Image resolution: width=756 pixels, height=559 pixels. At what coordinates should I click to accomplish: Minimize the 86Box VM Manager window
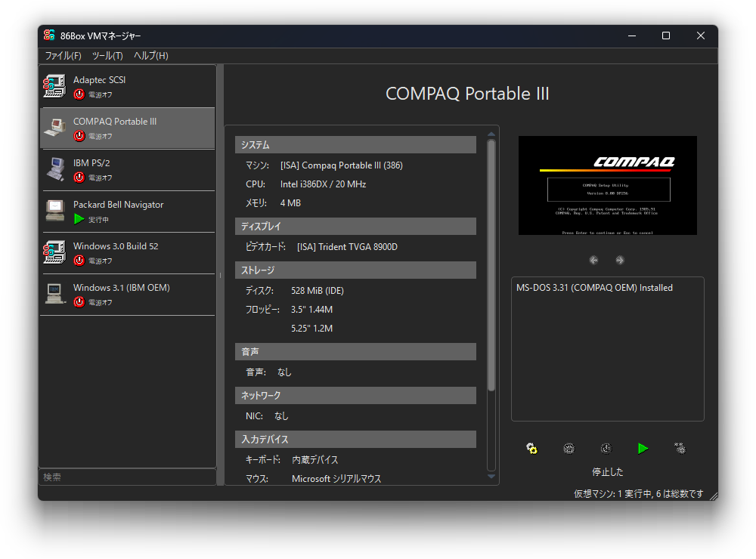pyautogui.click(x=631, y=36)
